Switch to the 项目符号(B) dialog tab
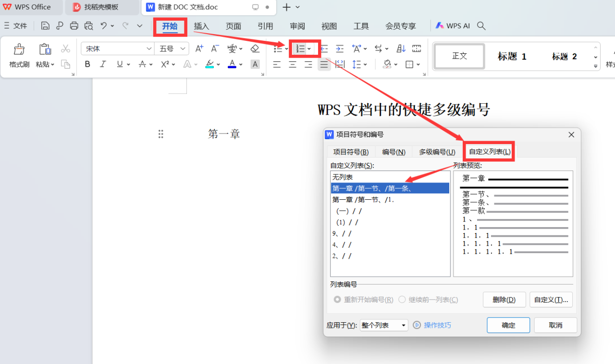The width and height of the screenshot is (615, 364). pyautogui.click(x=351, y=152)
